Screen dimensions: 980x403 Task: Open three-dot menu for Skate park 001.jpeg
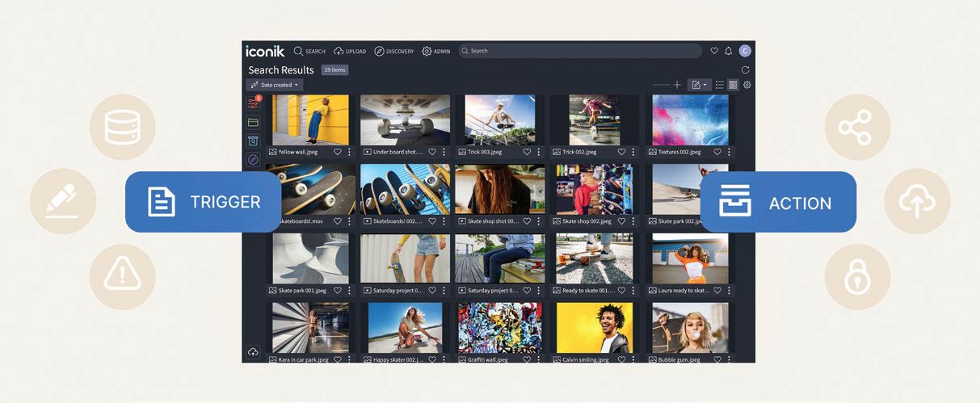coord(349,291)
